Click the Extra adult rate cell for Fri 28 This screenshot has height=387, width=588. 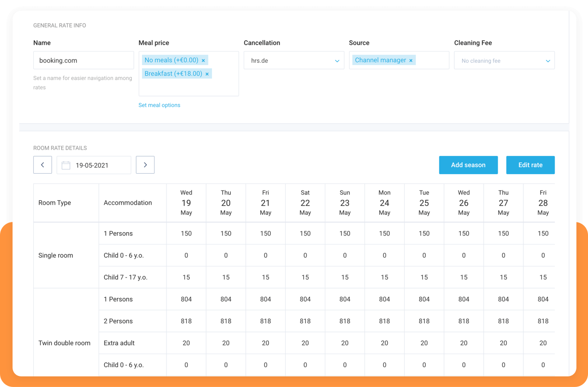pos(543,343)
